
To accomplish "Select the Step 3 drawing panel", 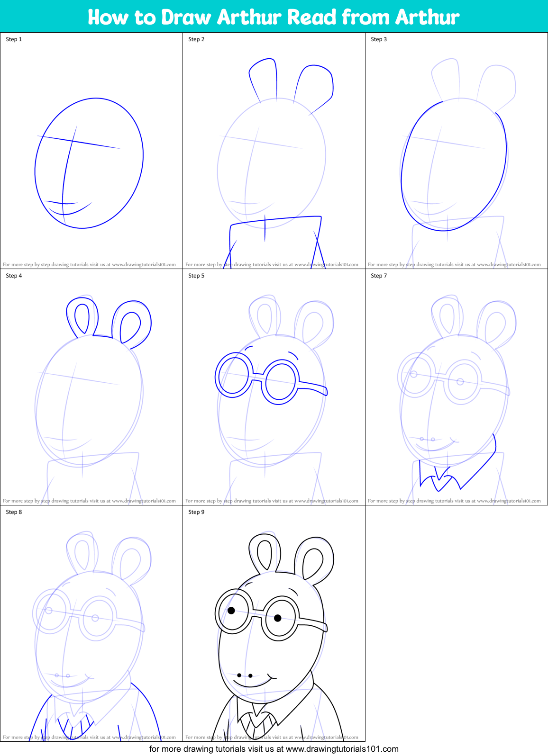I will click(457, 151).
